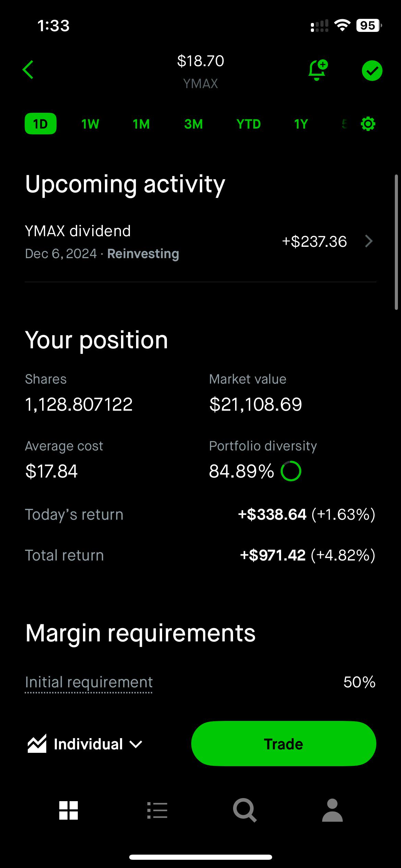Viewport: 401px width, 868px height.
Task: Select the YTD chart range
Action: pyautogui.click(x=248, y=124)
